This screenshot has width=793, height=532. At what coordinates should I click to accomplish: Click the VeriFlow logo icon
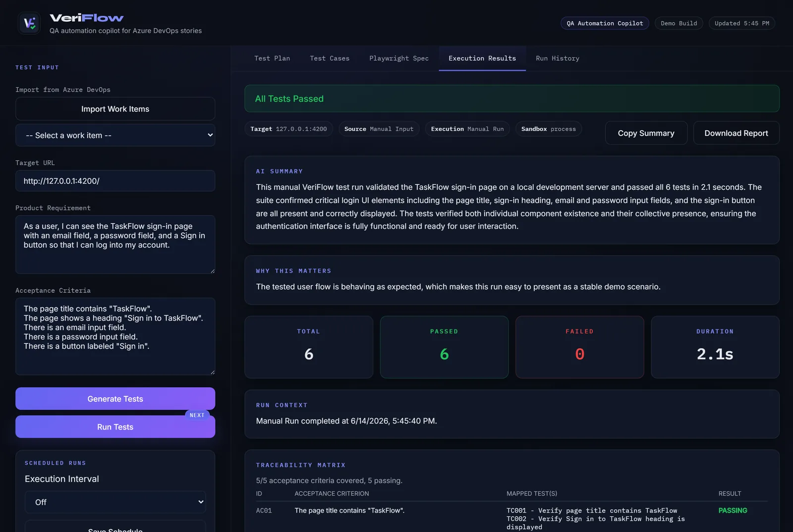tap(29, 23)
